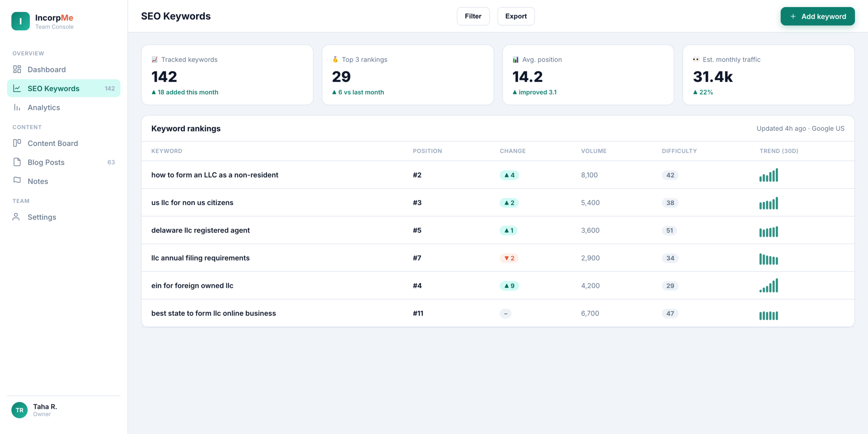Click the SEO Keywords chart icon
Screen dimensions: 868x434
click(17, 88)
